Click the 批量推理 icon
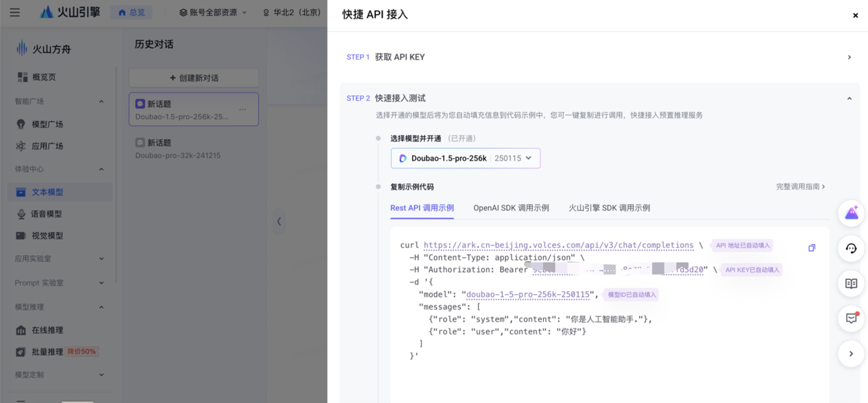 pos(21,352)
